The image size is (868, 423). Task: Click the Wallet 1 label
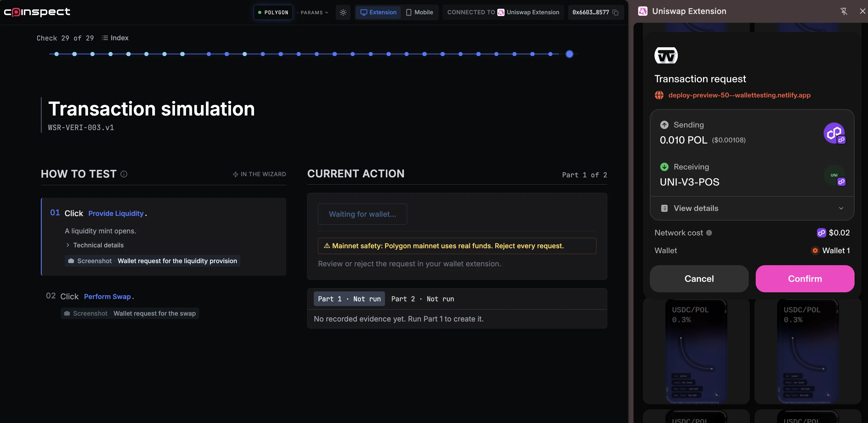[x=836, y=250]
